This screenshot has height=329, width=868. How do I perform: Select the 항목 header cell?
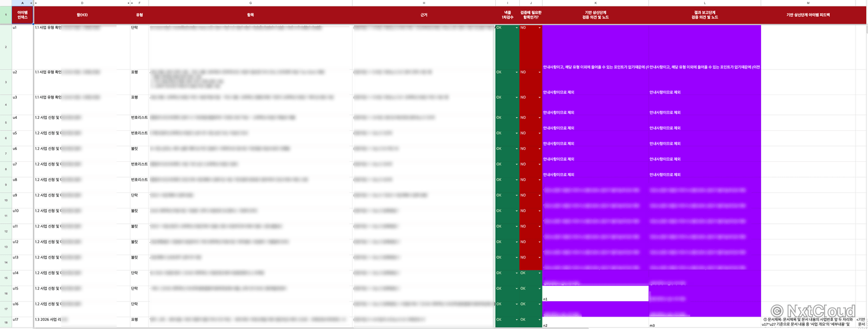[x=251, y=15]
